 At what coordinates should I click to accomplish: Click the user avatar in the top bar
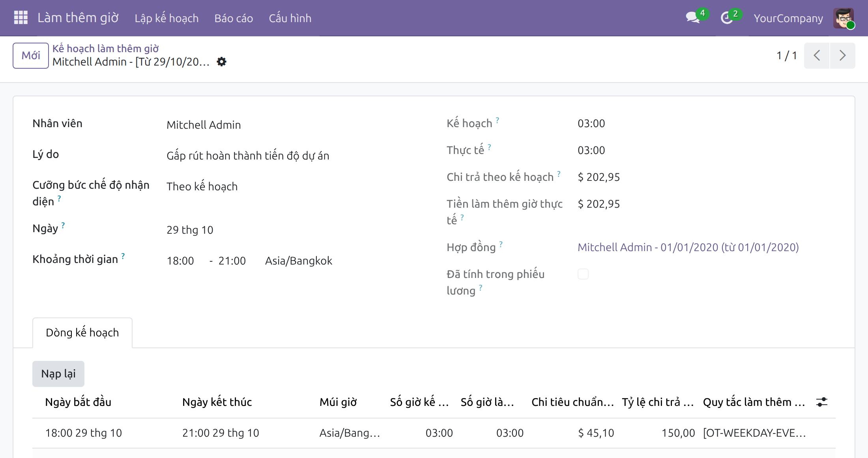[844, 18]
